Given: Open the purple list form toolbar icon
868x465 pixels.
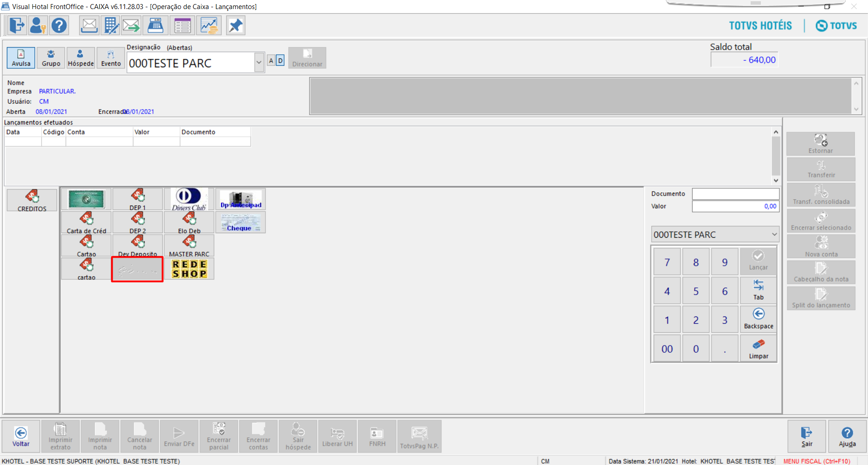Looking at the screenshot, I should click(x=182, y=25).
